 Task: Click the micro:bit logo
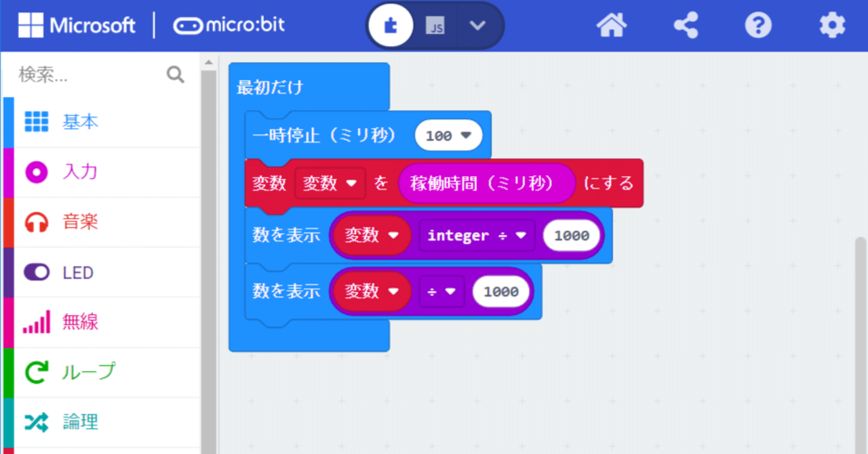coord(229,24)
